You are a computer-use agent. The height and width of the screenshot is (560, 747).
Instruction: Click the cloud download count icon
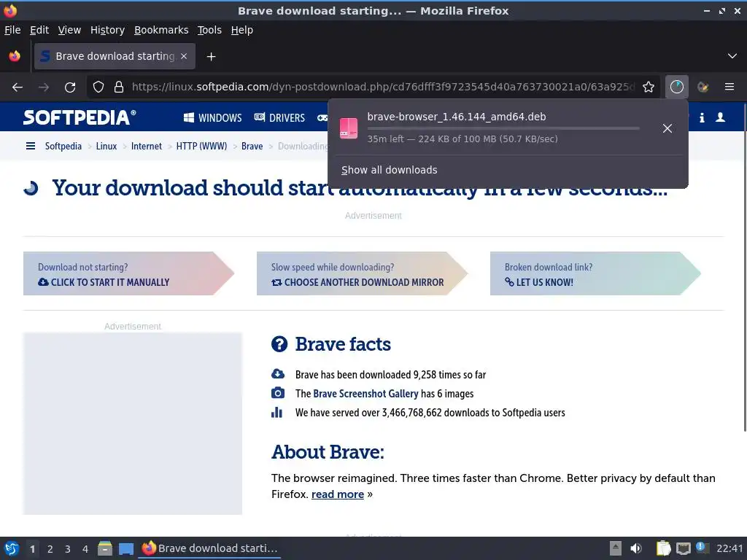(278, 374)
